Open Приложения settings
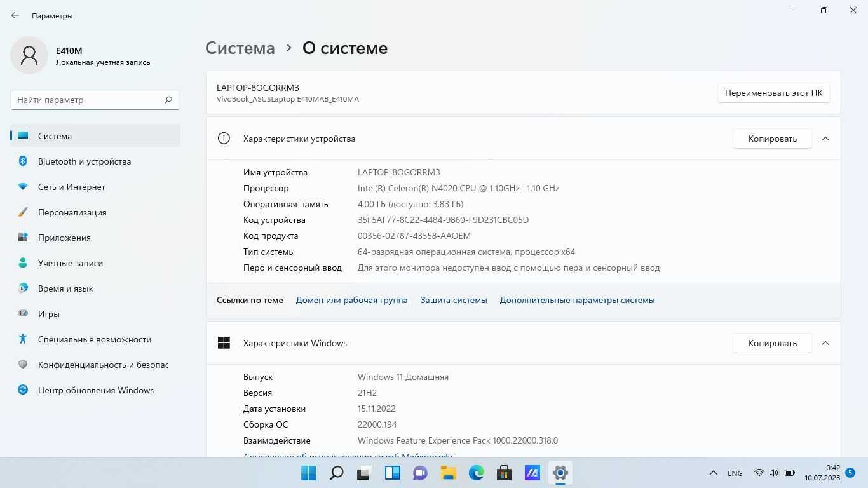Image resolution: width=868 pixels, height=488 pixels. (x=95, y=238)
